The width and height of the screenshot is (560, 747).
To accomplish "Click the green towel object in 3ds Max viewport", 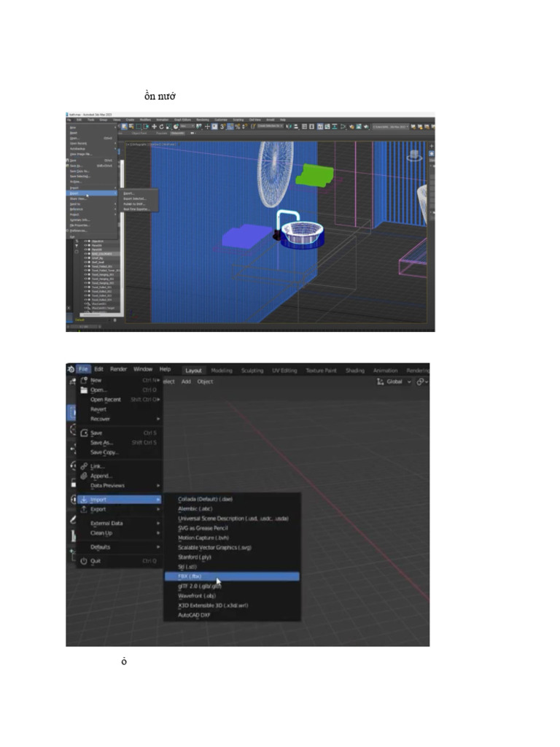I will pyautogui.click(x=314, y=175).
